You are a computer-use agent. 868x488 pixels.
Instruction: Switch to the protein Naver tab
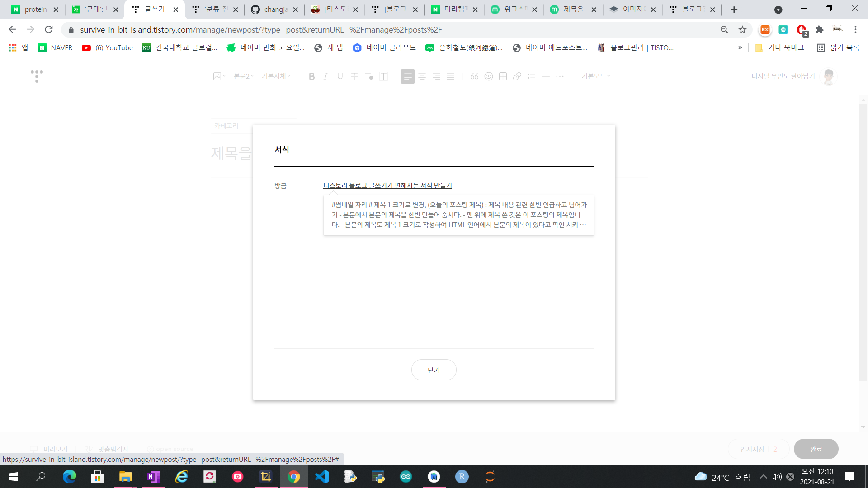click(35, 9)
